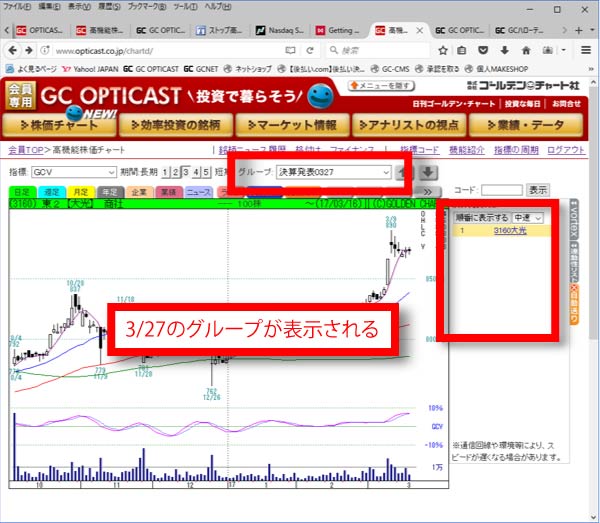Open the 個人MAKESHOP bookmark
The image size is (600, 523).
coord(496,69)
